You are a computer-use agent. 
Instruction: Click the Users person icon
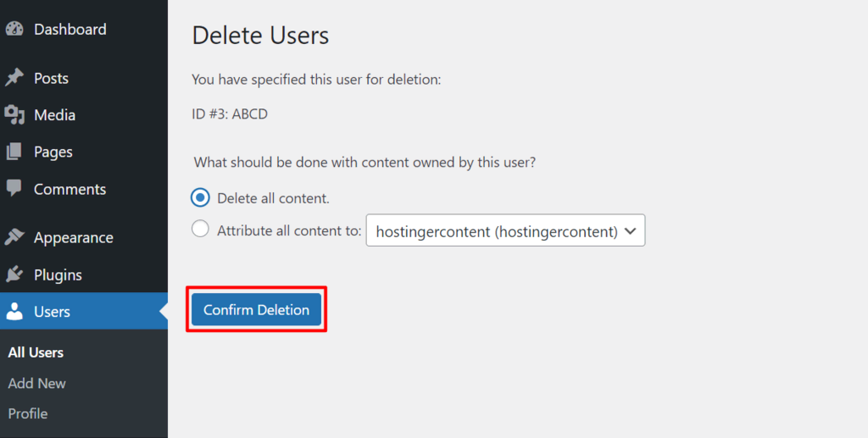14,312
